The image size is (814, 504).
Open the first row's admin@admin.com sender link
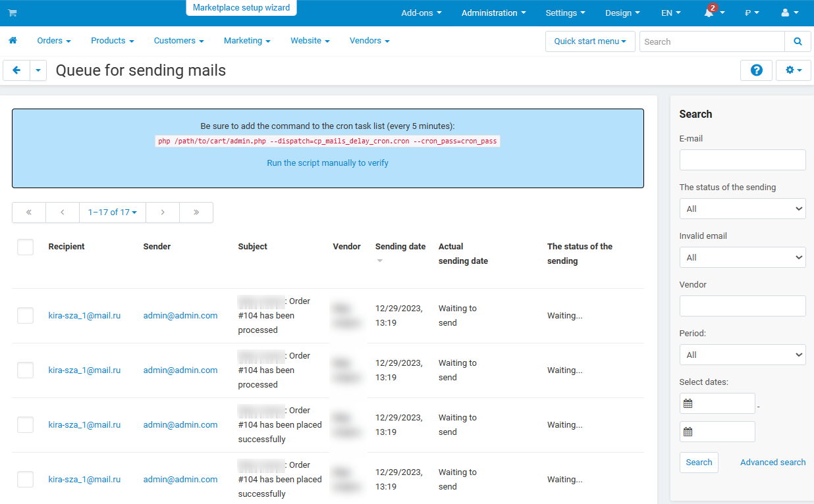click(180, 316)
